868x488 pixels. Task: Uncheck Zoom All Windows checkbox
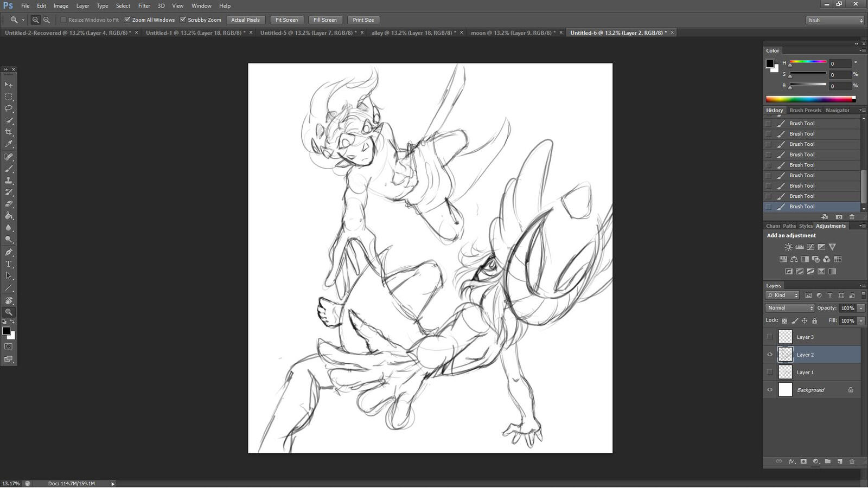(127, 20)
